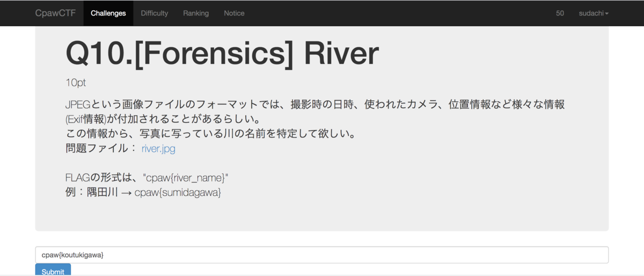Click the flag format text cpaw{river_name}
The height and width of the screenshot is (276, 644).
point(186,178)
